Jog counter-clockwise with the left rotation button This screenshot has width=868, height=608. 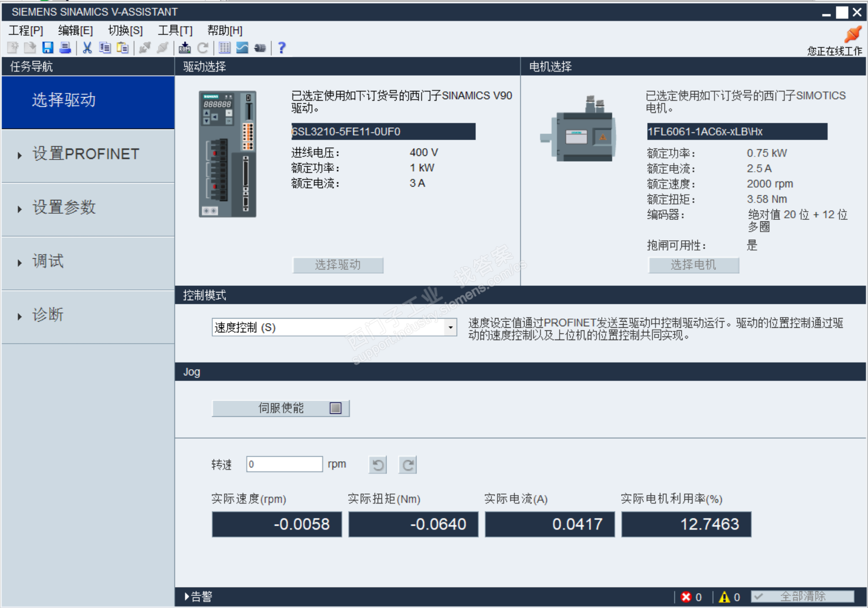(x=378, y=465)
